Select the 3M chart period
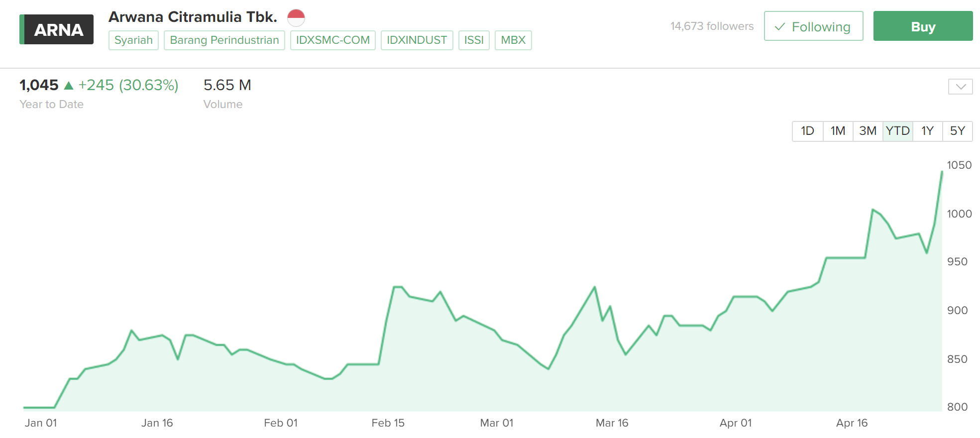 (868, 131)
